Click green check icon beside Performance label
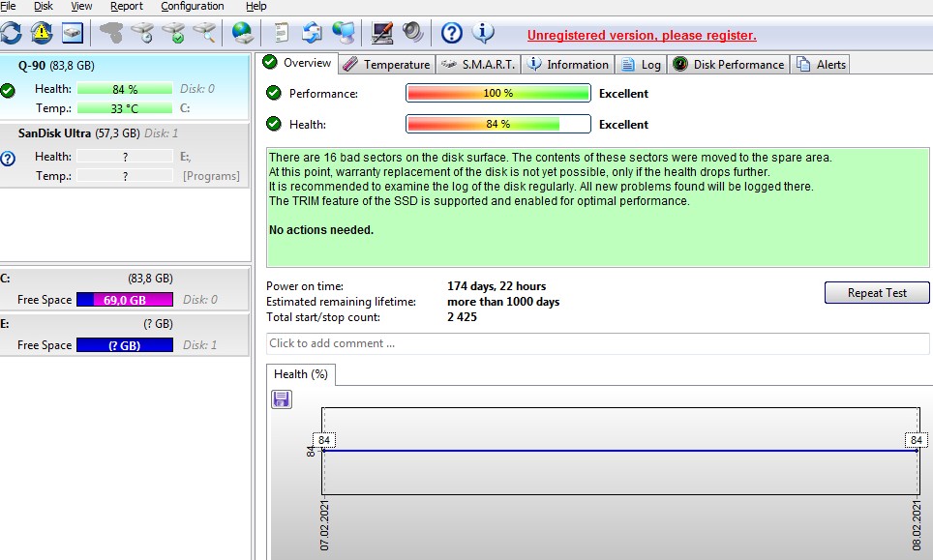The width and height of the screenshot is (933, 560). 274,93
